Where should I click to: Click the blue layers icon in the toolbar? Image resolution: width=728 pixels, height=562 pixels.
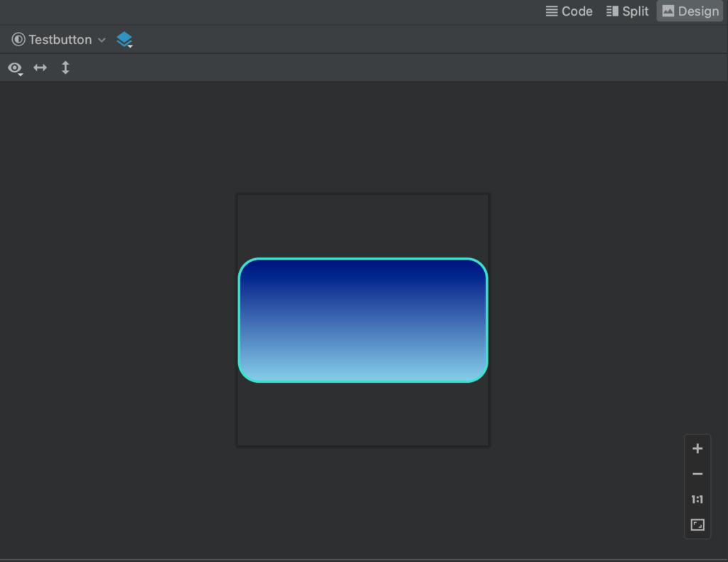pos(124,40)
